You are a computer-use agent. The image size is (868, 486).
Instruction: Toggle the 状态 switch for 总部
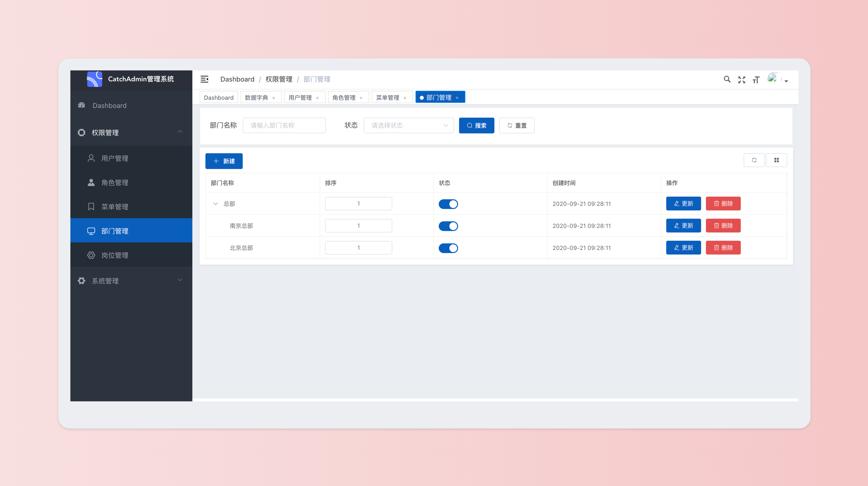coord(448,204)
